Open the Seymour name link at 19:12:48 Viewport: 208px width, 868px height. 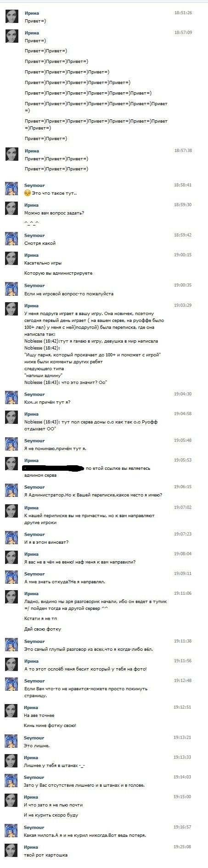pos(34,681)
